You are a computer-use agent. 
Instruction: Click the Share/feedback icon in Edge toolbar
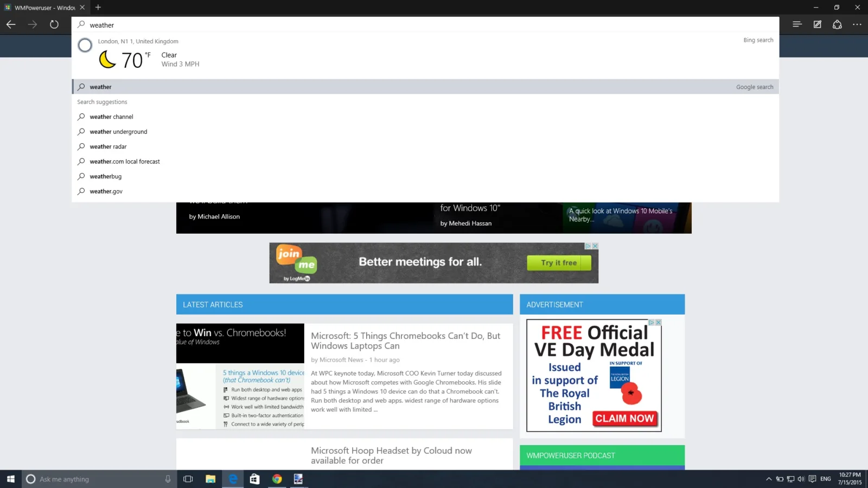point(837,24)
